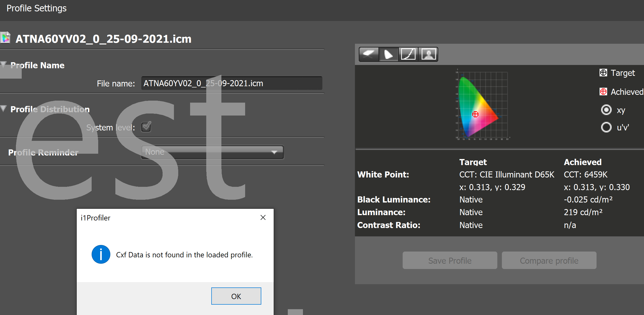Select the u'v' radio button

(606, 127)
